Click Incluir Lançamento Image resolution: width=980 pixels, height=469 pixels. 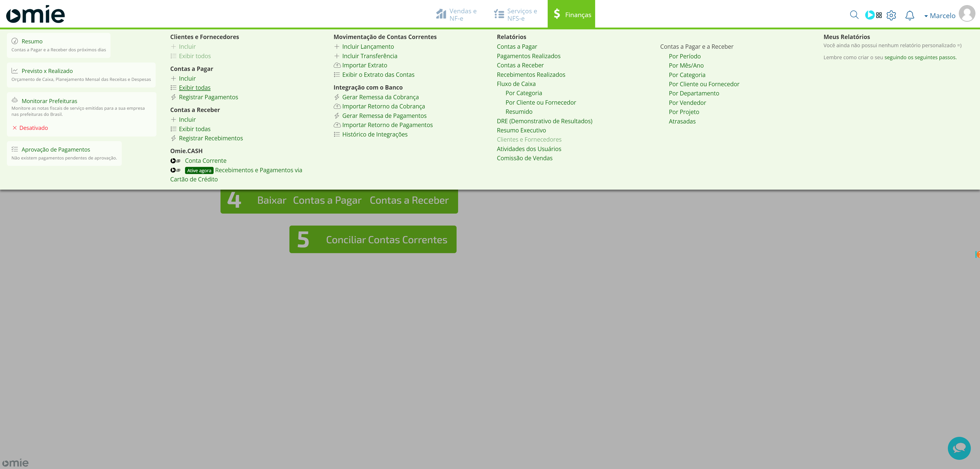[368, 46]
